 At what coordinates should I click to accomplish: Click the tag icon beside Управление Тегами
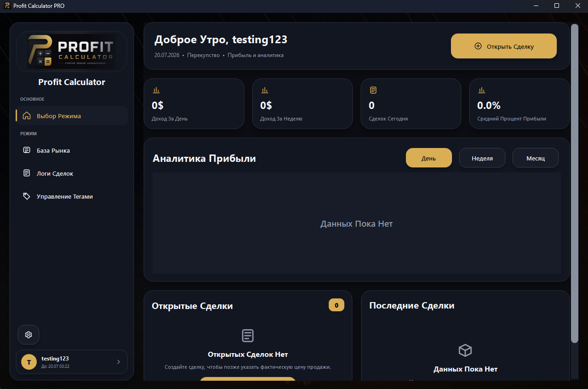[x=27, y=196]
